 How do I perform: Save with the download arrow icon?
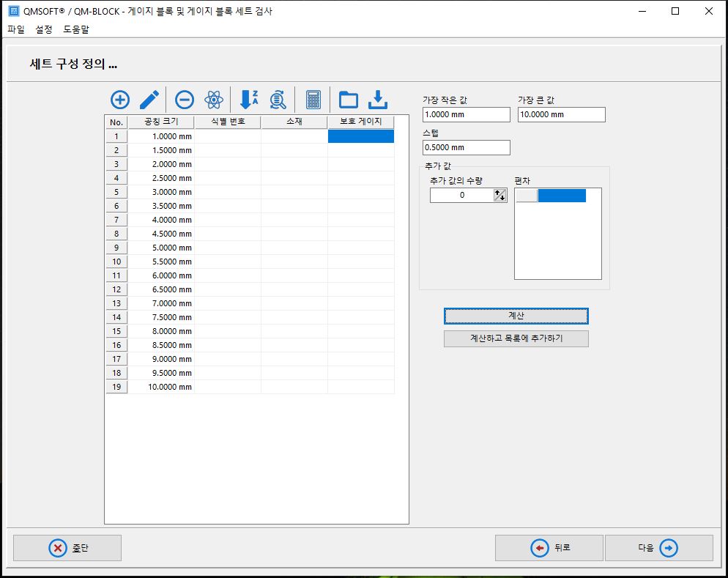click(x=378, y=100)
